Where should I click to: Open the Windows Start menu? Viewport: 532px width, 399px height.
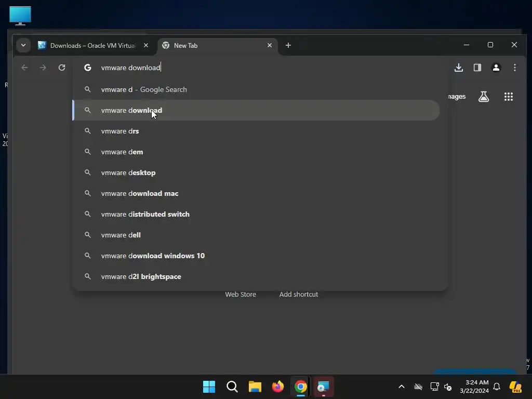(209, 387)
